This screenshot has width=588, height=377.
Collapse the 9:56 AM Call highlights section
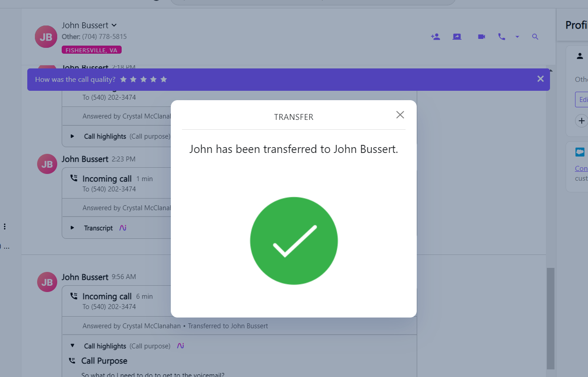(72, 346)
